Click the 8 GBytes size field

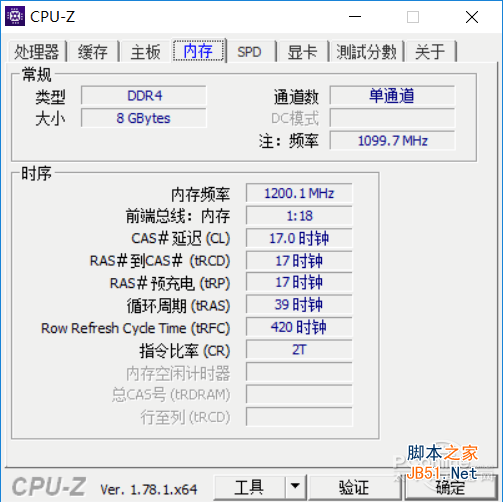(144, 118)
